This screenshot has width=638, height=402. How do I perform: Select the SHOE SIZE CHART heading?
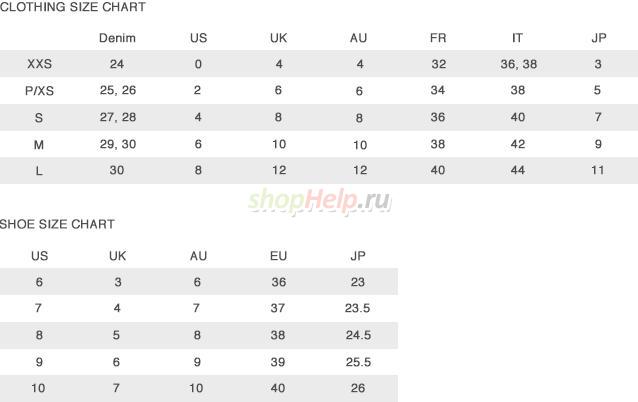pyautogui.click(x=57, y=224)
